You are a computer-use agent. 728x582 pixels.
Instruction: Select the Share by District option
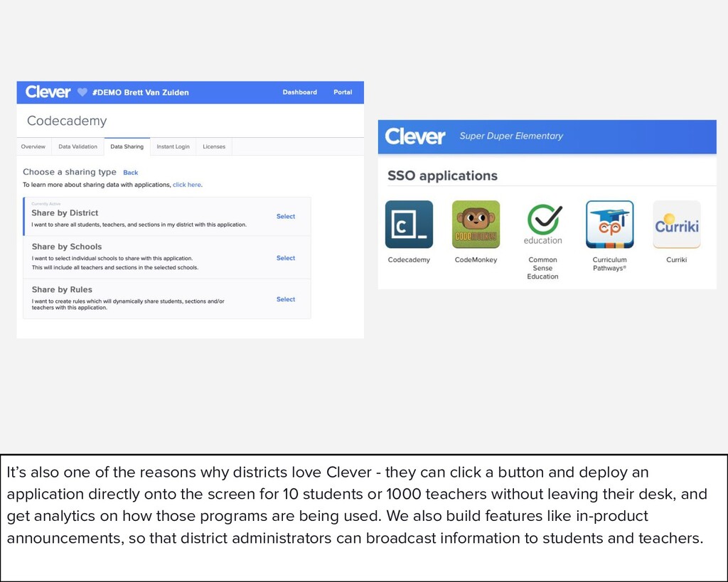(286, 216)
